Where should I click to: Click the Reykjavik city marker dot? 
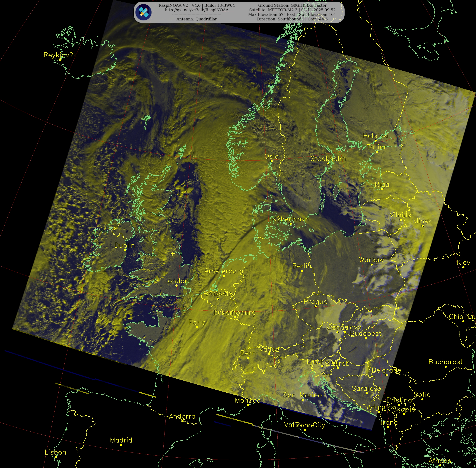tap(60, 60)
